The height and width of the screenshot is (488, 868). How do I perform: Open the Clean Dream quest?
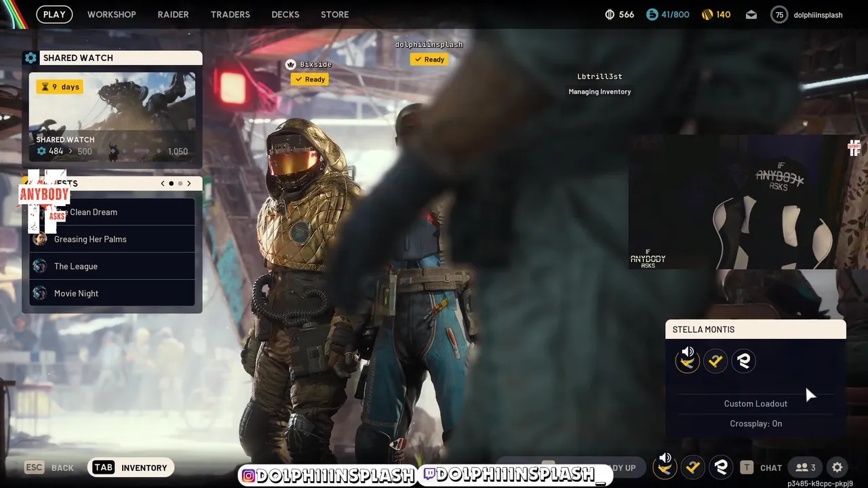point(112,211)
